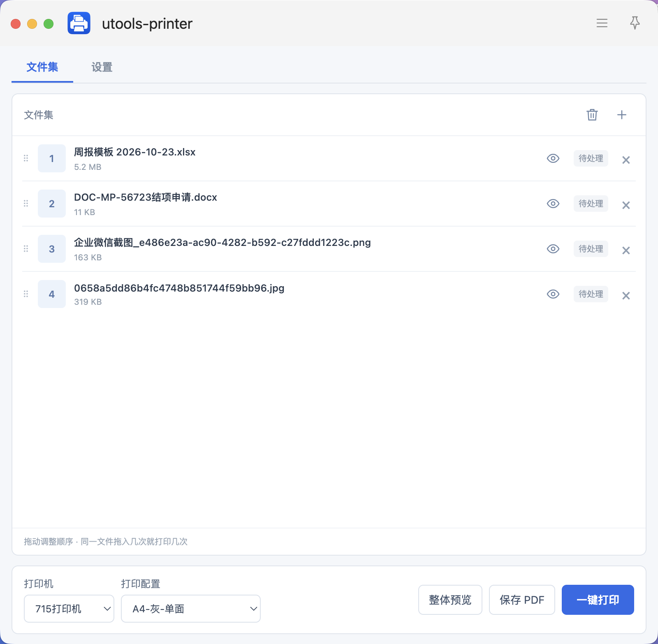Click the 待处理 status of 周报模板 row
Viewport: 658px width, 644px height.
tap(591, 158)
